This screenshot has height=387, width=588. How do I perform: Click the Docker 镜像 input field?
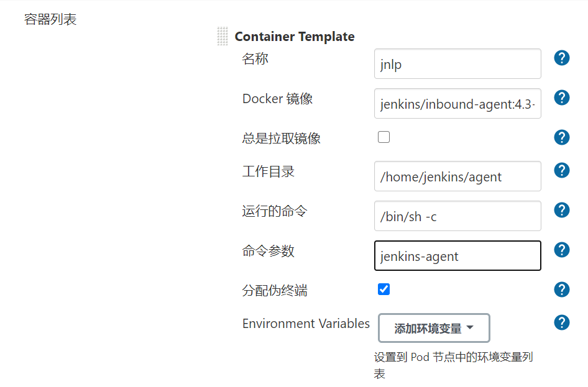tap(457, 103)
